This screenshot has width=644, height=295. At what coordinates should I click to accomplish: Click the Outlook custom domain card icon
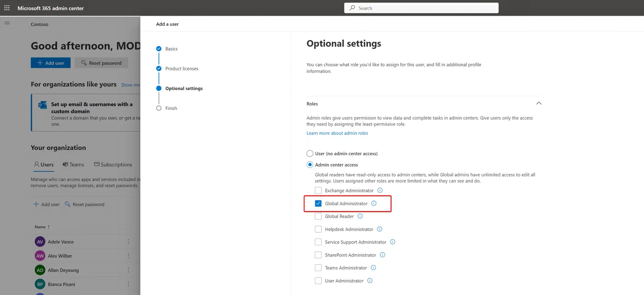[x=43, y=105]
